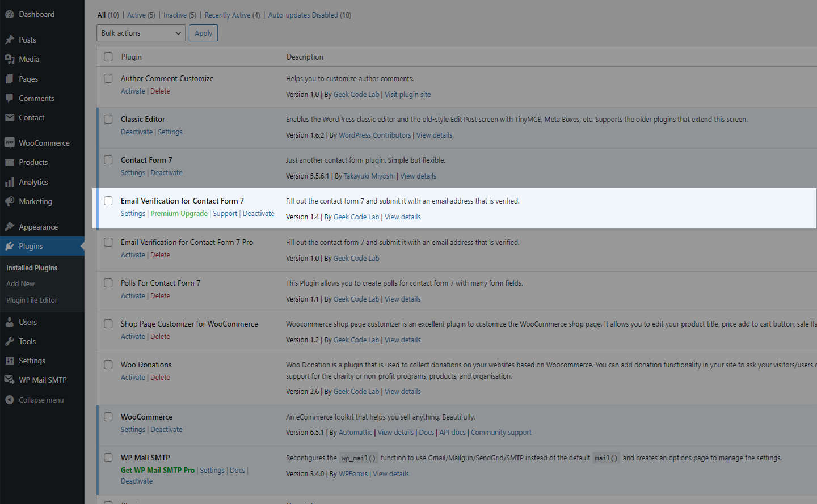Open Contact Form 7 Settings link

coord(133,172)
